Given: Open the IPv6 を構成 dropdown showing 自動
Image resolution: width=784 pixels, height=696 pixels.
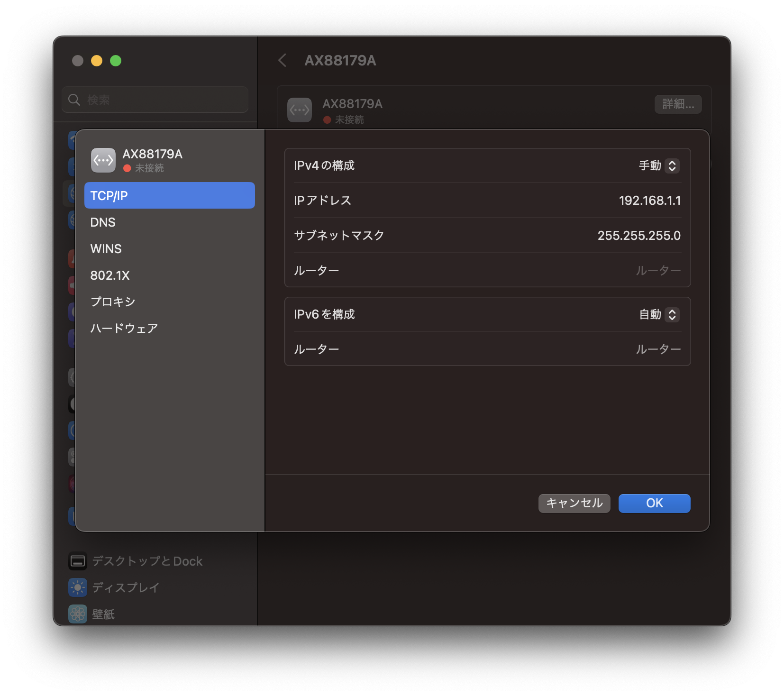Looking at the screenshot, I should pos(658,314).
